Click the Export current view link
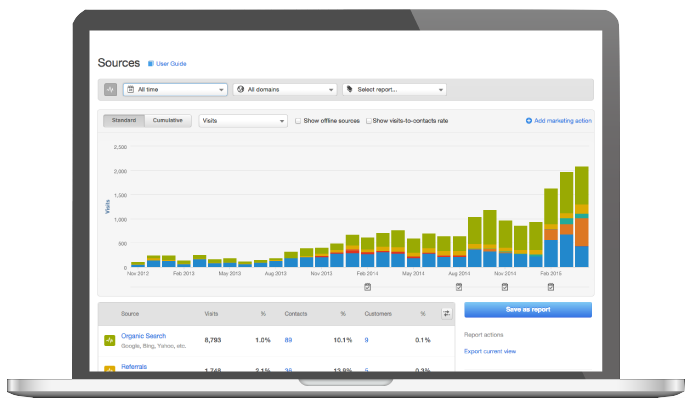690x398 pixels. point(490,351)
